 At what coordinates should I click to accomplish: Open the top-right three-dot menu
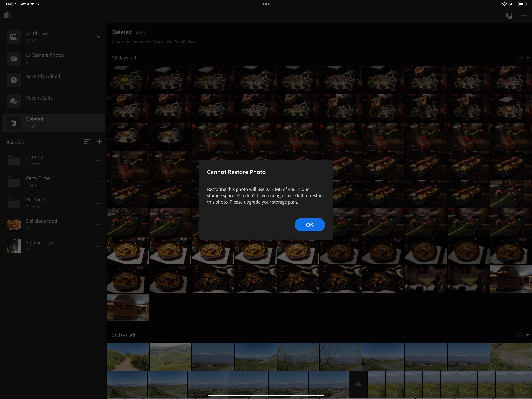tap(524, 16)
